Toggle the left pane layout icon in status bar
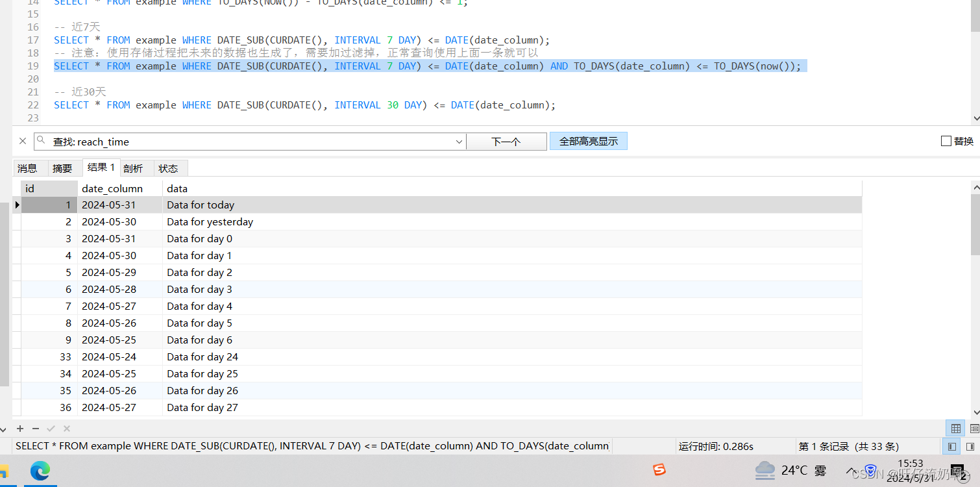Image resolution: width=980 pixels, height=487 pixels. tap(952, 447)
